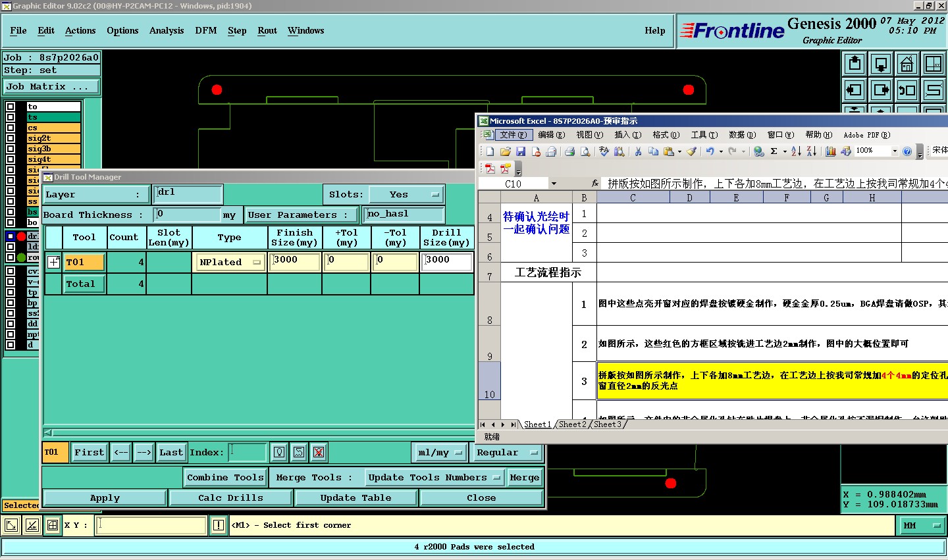Toggle checkbox for layer 'sig3b'

point(11,149)
